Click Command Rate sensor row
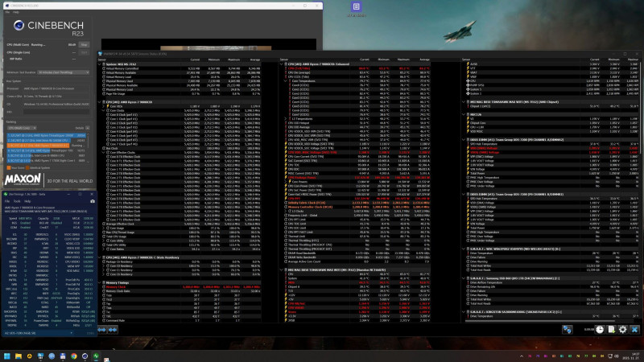This screenshot has height=362, width=644. pos(180,320)
